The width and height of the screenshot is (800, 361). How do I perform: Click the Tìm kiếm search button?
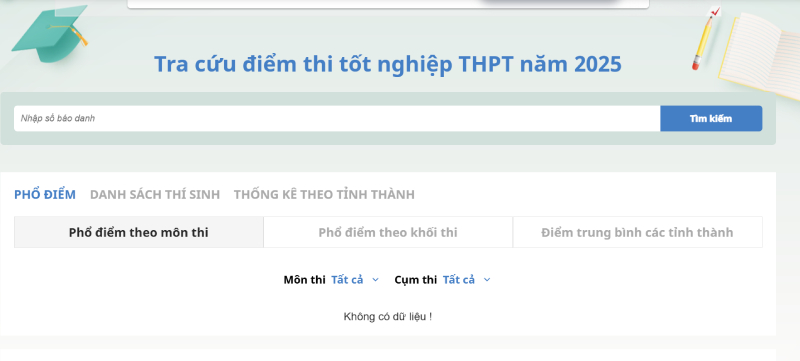[x=711, y=118]
